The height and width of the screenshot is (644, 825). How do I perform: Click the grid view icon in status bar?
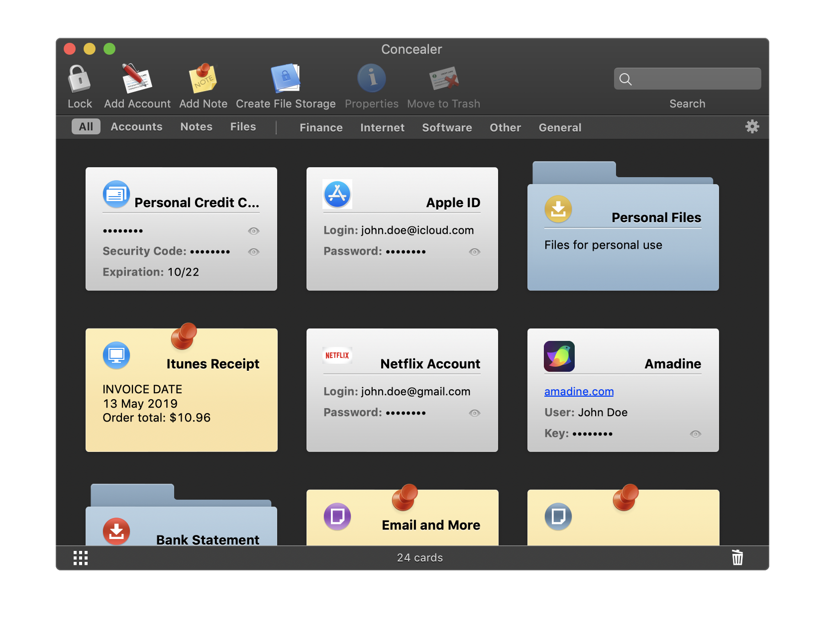coord(81,558)
